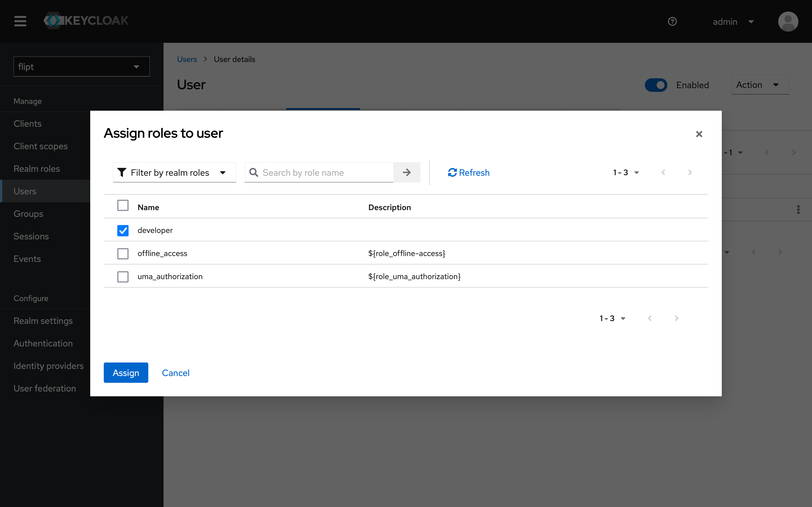Tick the select-all header checkbox
The width and height of the screenshot is (812, 507).
[123, 205]
